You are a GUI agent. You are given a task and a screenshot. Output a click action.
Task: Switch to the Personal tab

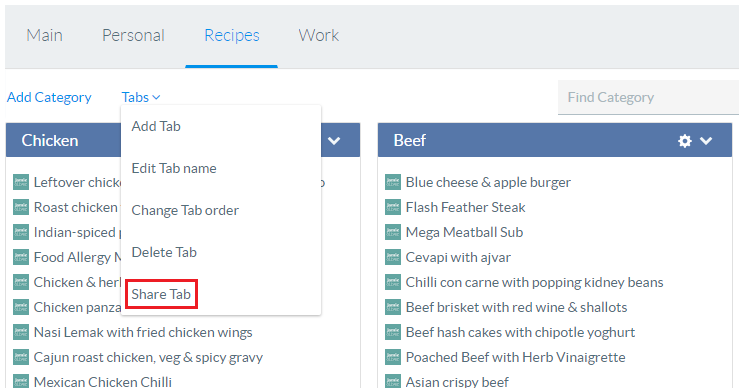click(133, 35)
